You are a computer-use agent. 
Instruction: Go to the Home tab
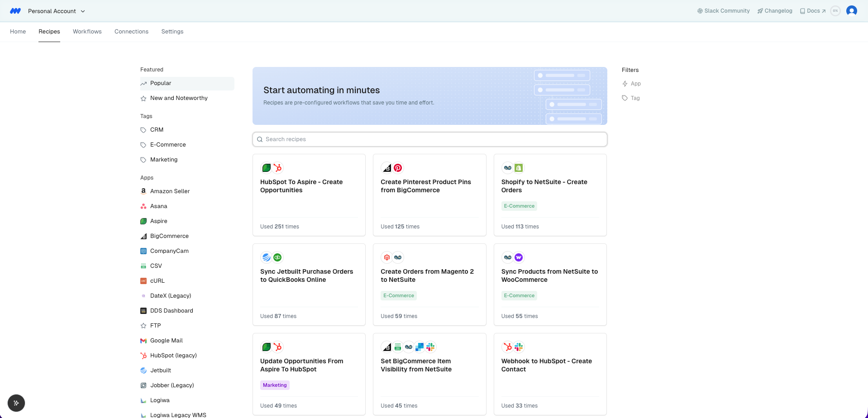coord(18,32)
